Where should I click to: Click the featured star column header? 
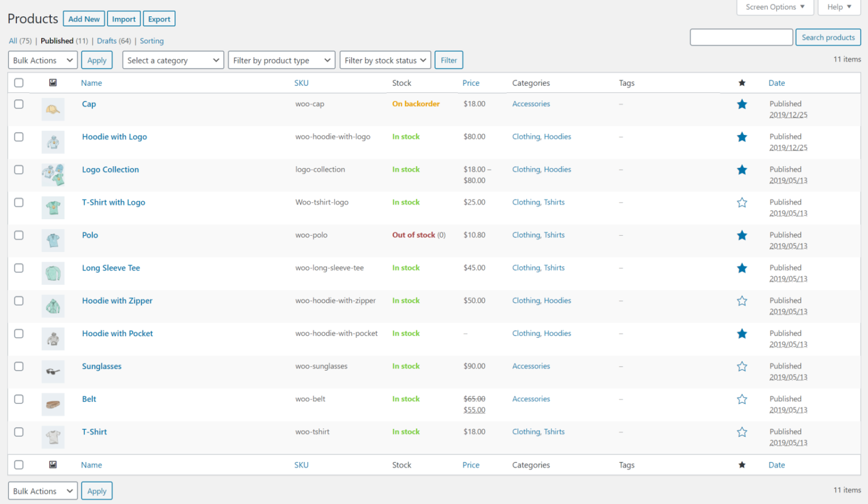click(742, 82)
